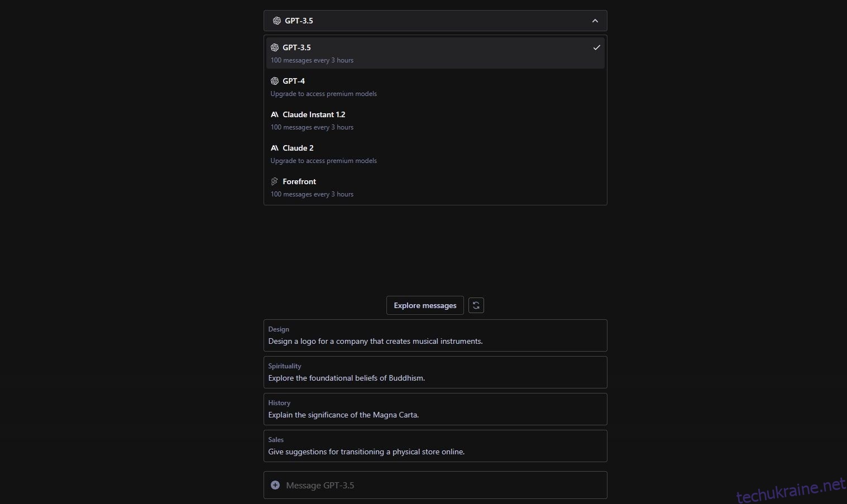
Task: Select the Forefront model option
Action: (x=435, y=187)
